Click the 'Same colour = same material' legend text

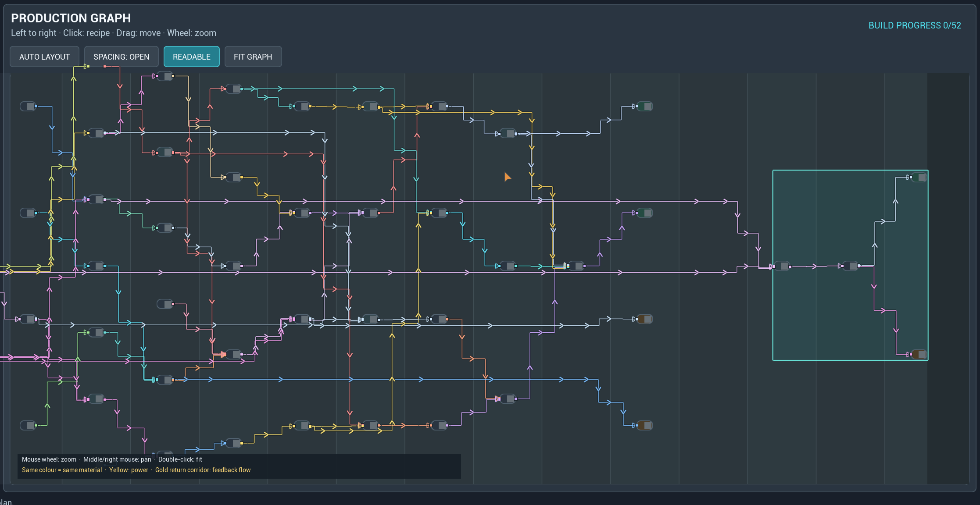[62, 470]
